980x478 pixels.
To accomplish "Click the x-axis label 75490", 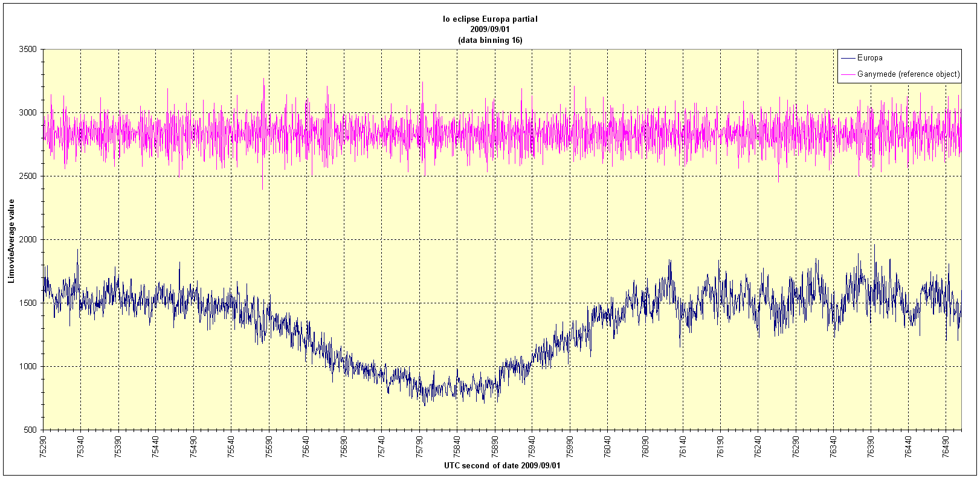I will point(194,446).
